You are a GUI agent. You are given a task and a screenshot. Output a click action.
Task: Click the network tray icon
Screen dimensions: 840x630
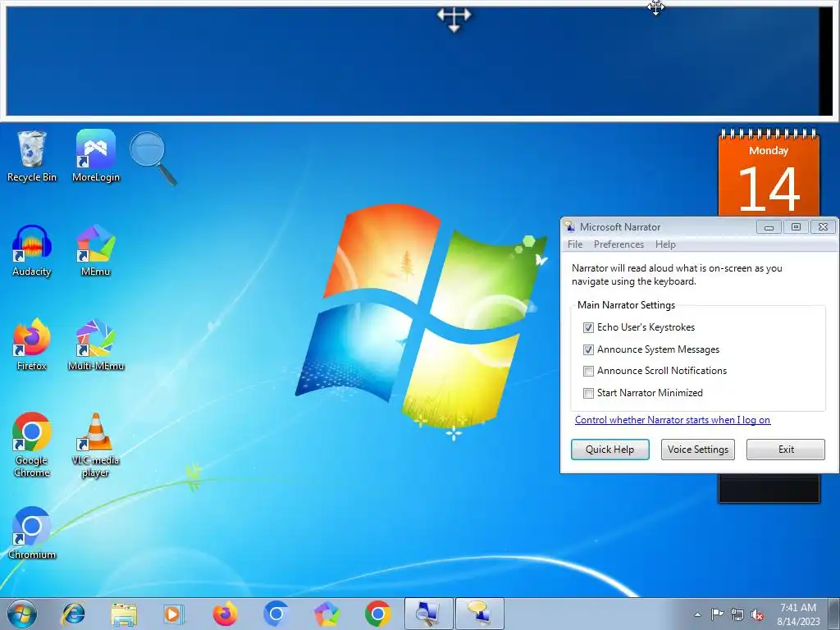737,614
